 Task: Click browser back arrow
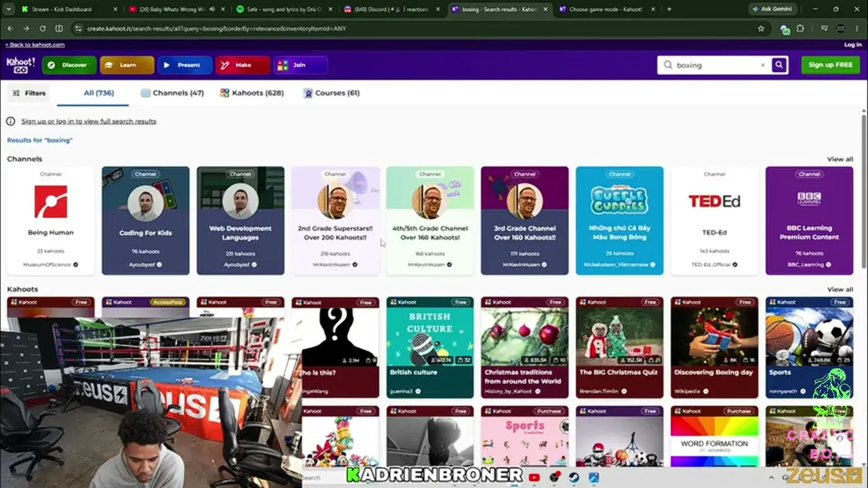10,28
